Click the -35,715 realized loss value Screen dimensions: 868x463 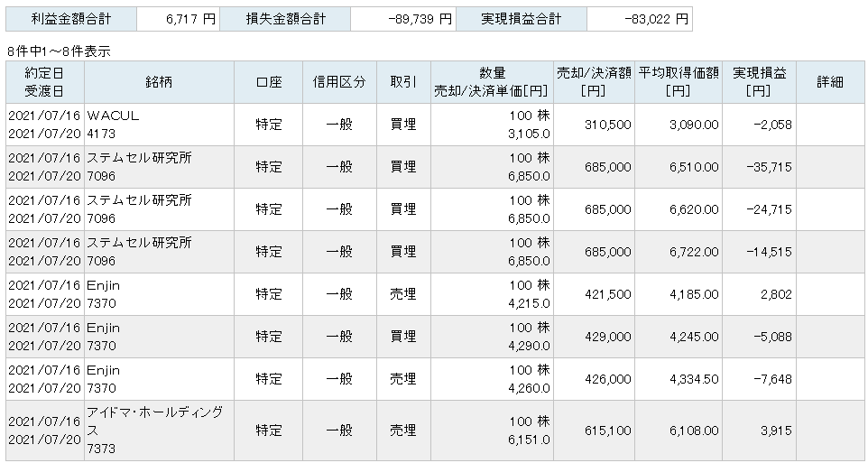click(770, 167)
